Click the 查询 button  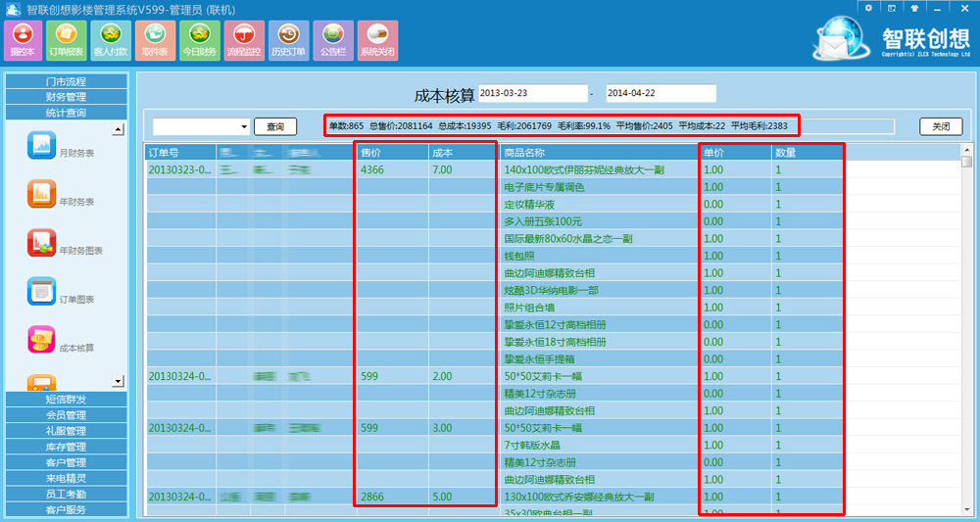pos(275,127)
